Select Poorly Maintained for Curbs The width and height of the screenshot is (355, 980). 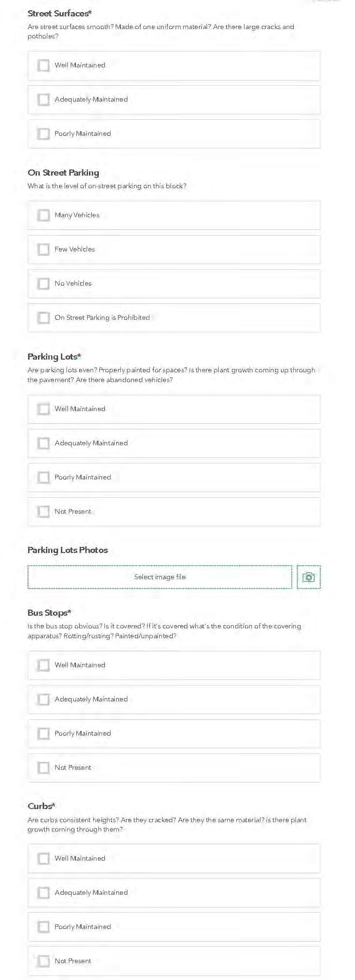pyautogui.click(x=44, y=927)
